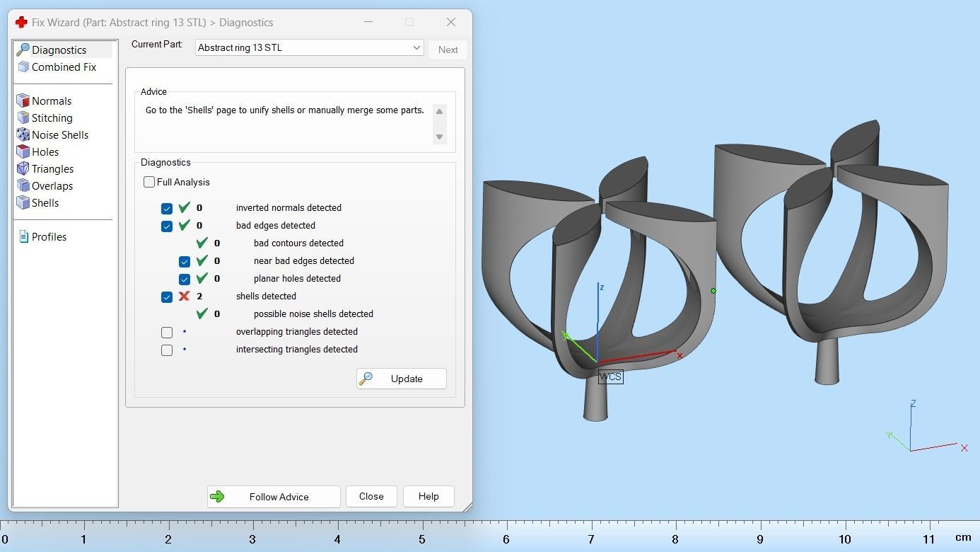Check the intersecting triangles detected checkbox
The height and width of the screenshot is (552, 980).
pos(167,350)
